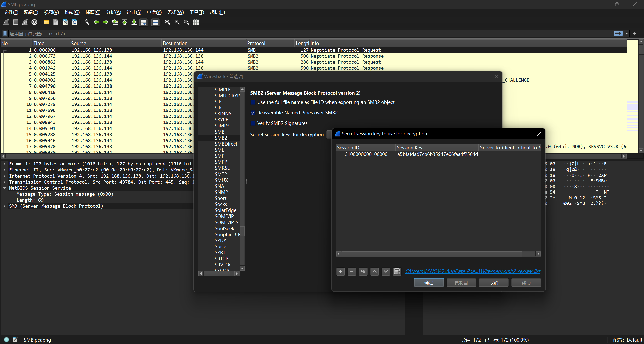Click the 确定 button in session key dialog
Image resolution: width=644 pixels, height=344 pixels.
[x=429, y=283]
